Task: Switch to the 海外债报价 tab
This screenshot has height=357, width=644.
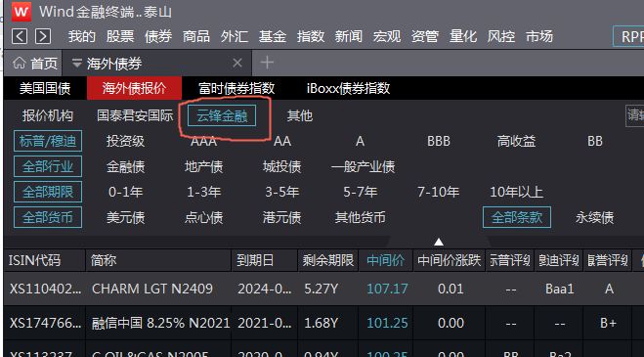Action: click(x=134, y=88)
